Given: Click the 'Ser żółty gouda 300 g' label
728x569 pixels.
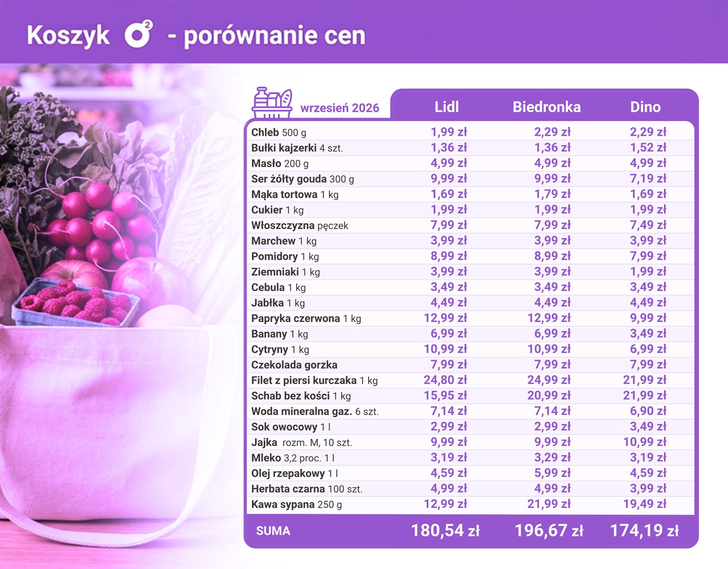Looking at the screenshot, I should pos(303,179).
